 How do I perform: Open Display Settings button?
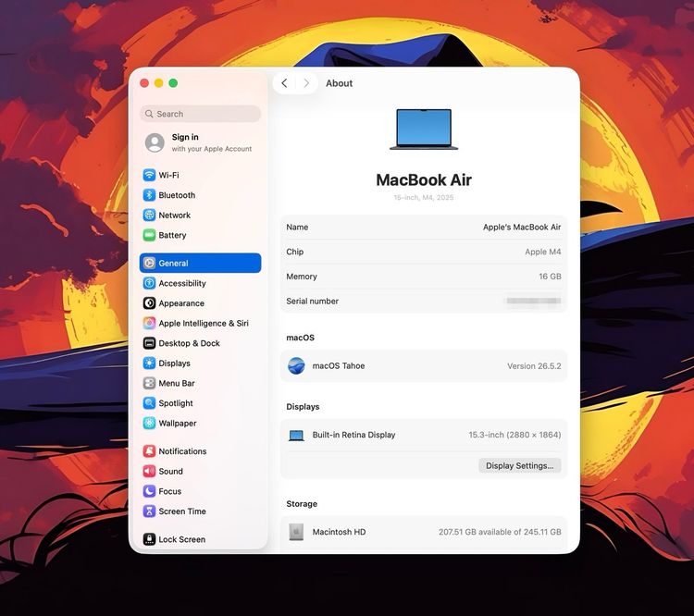point(520,465)
